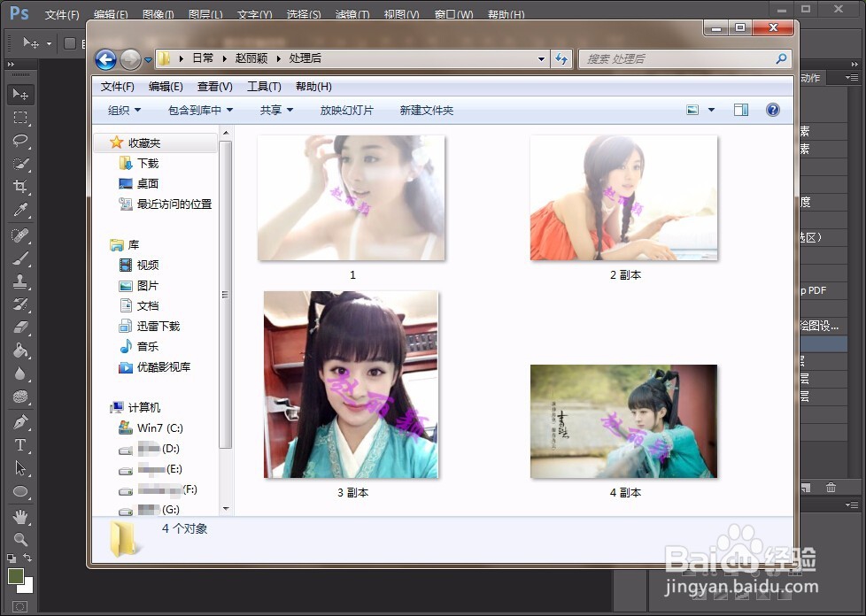866x616 pixels.
Task: Select the Path Selection tool
Action: pyautogui.click(x=20, y=468)
